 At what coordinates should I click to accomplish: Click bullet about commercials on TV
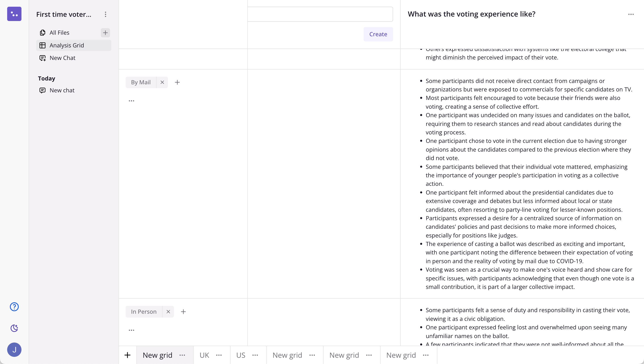click(x=529, y=85)
